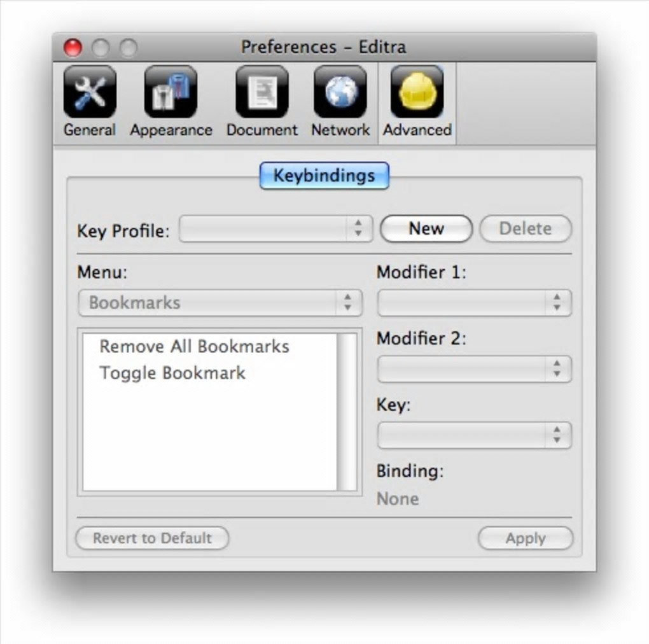Select the Keybindings tab
This screenshot has height=644, width=649.
click(324, 176)
